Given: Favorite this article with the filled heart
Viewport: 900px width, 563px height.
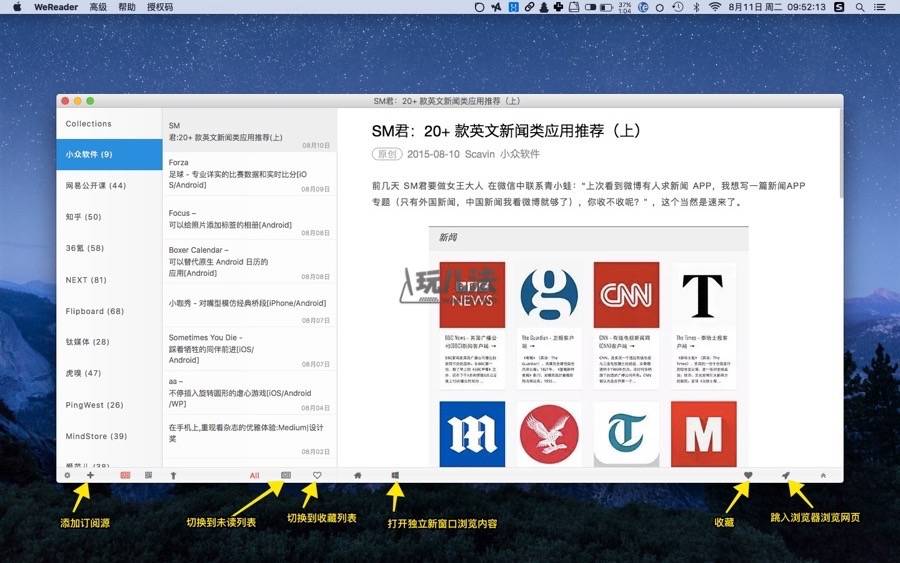Looking at the screenshot, I should 748,475.
